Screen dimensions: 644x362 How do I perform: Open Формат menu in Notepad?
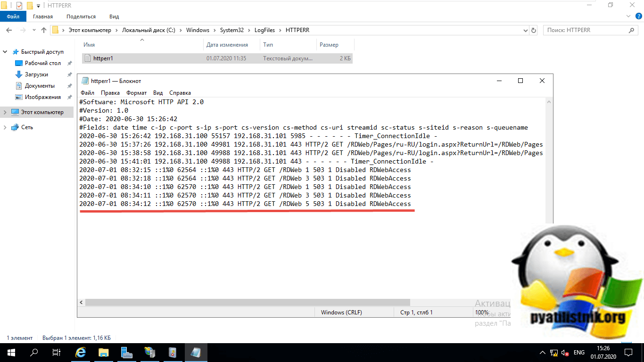pyautogui.click(x=136, y=93)
